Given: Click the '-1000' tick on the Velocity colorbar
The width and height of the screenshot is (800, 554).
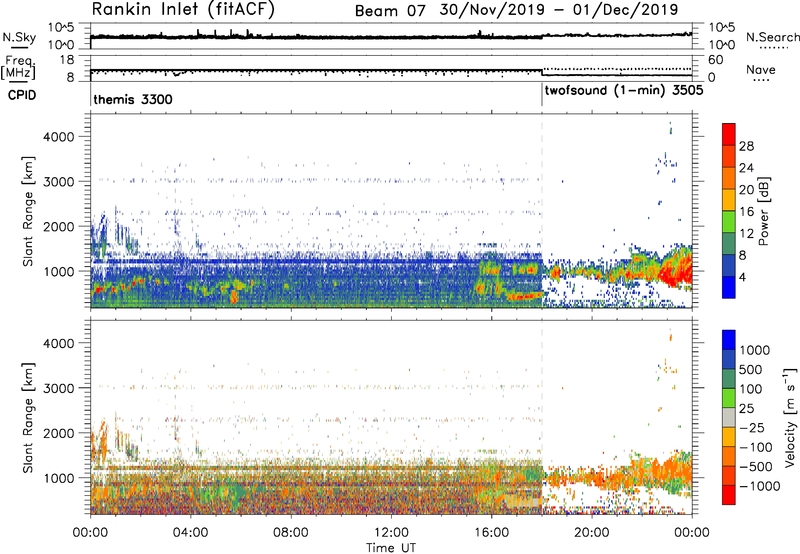Looking at the screenshot, I should [760, 486].
